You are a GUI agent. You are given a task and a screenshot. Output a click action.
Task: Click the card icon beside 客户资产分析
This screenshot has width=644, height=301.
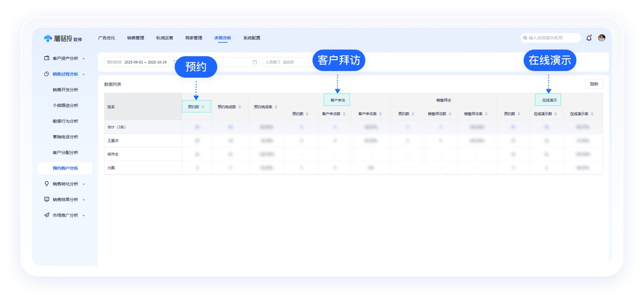pyautogui.click(x=46, y=58)
